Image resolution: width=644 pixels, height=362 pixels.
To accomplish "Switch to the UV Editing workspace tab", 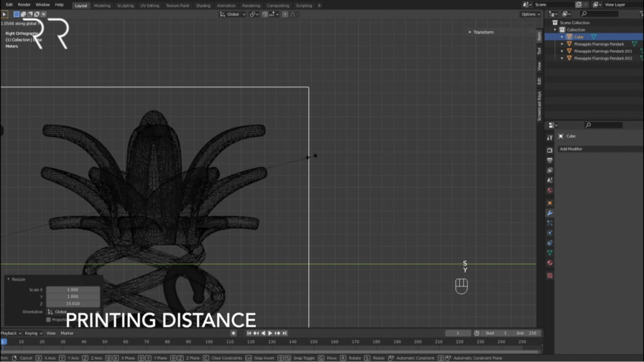I will coord(150,6).
